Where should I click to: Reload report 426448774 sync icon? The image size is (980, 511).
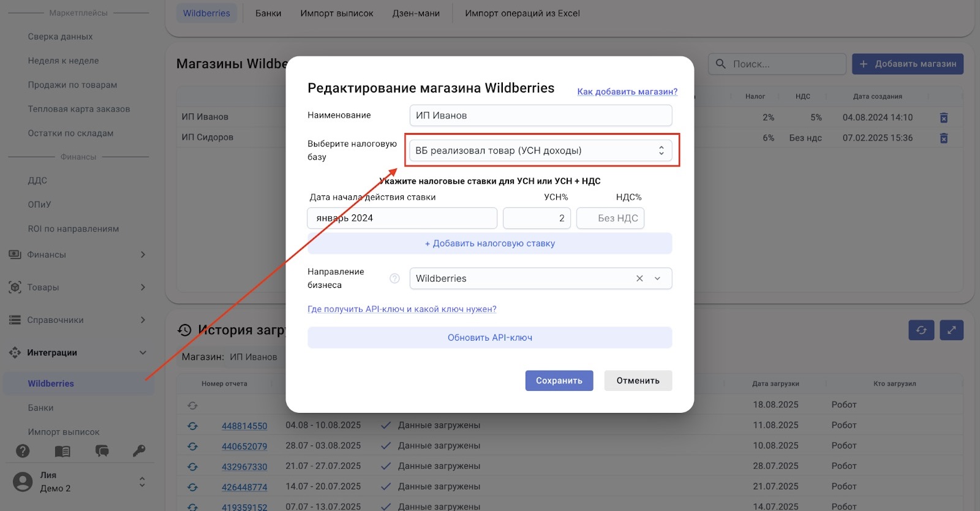[x=192, y=487]
